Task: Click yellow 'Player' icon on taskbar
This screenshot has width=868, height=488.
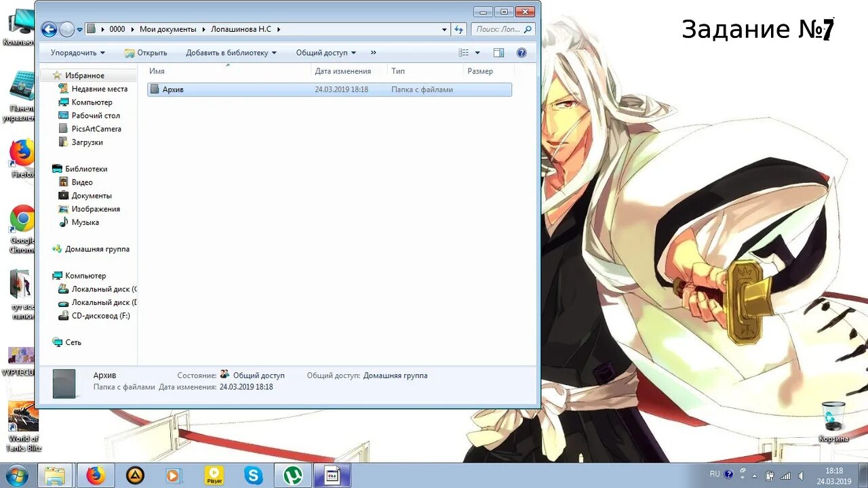Action: (214, 476)
